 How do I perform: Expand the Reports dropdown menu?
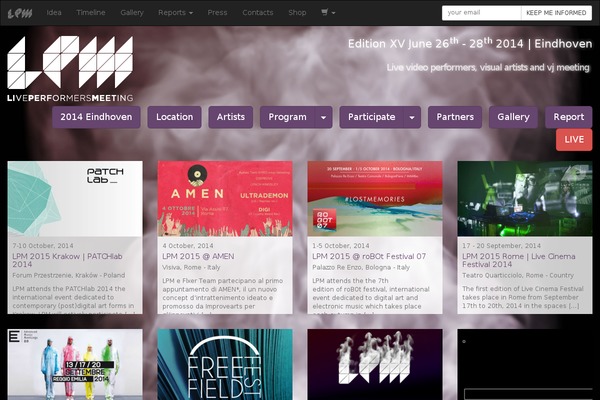point(175,13)
